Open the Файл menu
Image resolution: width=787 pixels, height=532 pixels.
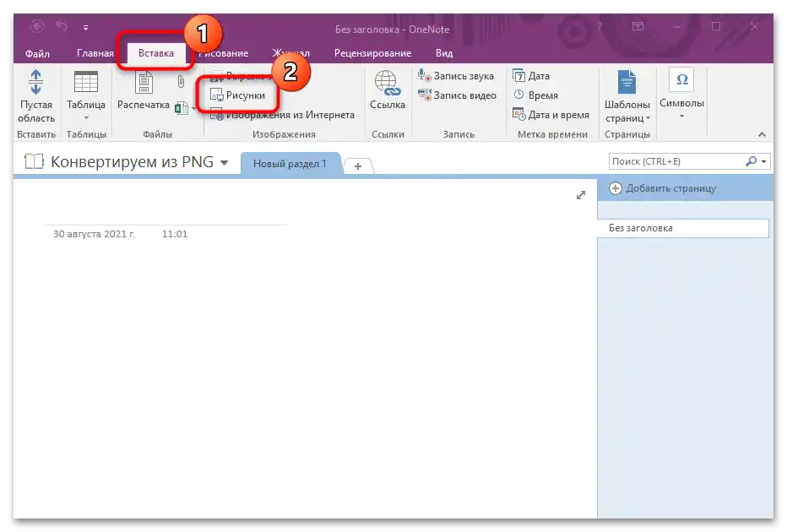coord(37,53)
